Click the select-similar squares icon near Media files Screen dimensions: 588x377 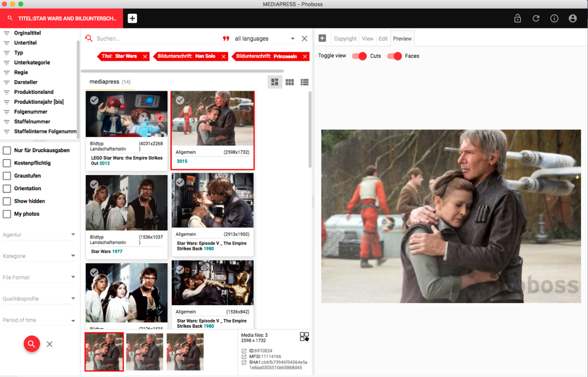coord(304,337)
